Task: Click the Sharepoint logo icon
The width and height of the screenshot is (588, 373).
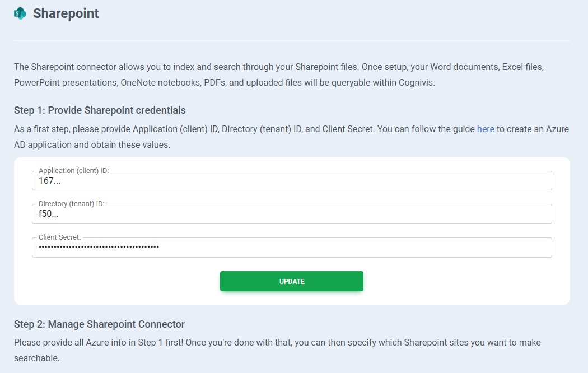Action: [20, 13]
